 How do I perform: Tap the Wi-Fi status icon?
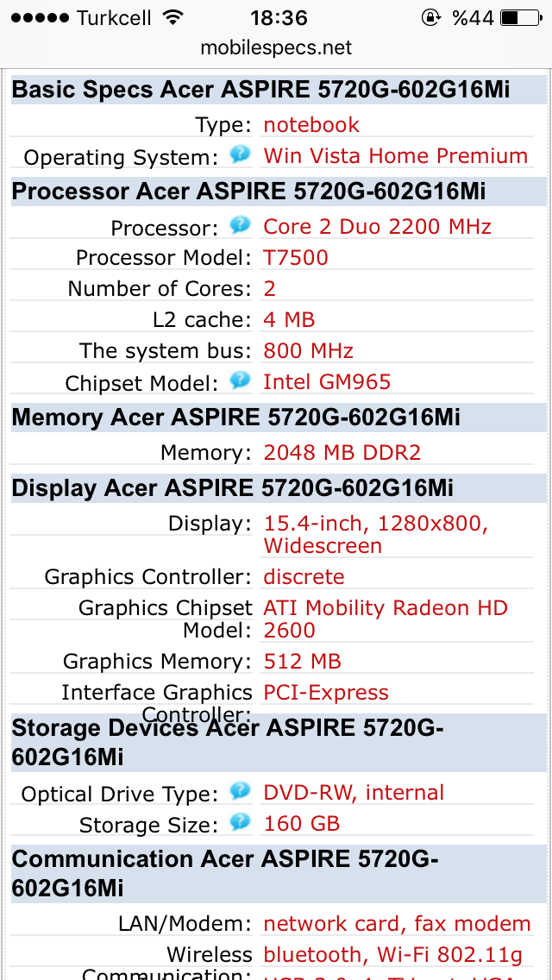coord(172,17)
